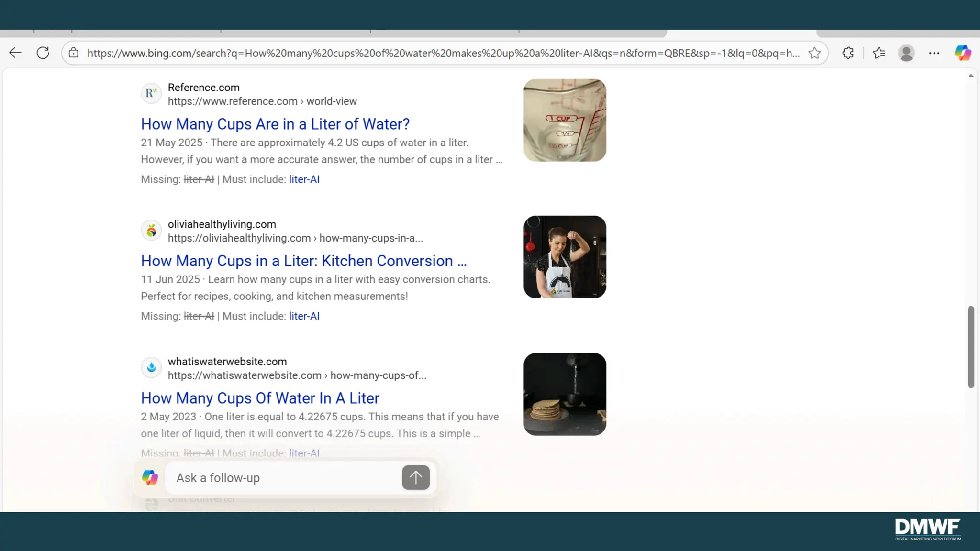Click first result's "liter-AI" must include link
Screen dimensions: 980x551
tap(304, 179)
